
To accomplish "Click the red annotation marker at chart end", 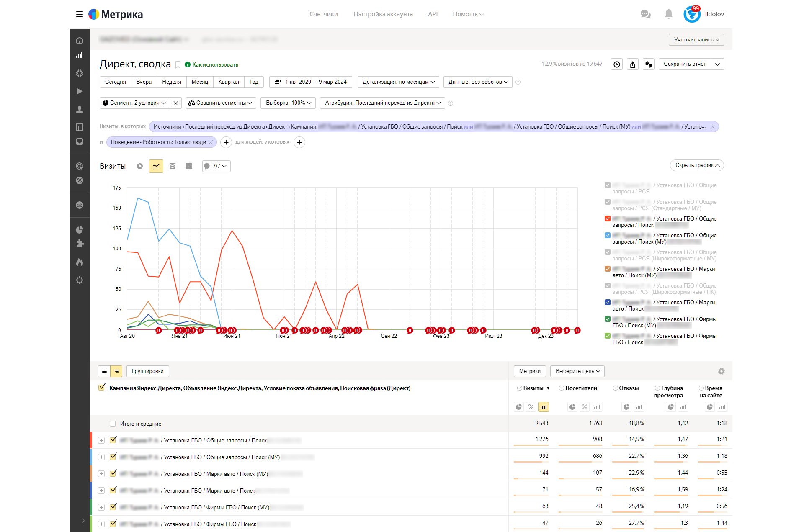I will [577, 330].
